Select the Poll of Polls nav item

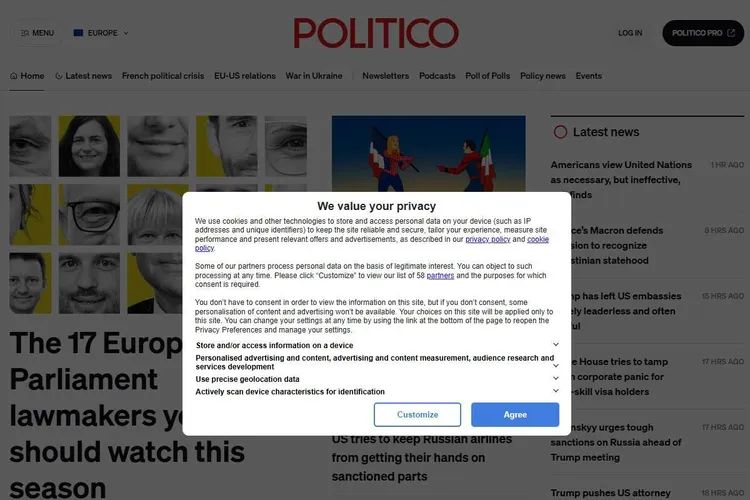click(x=487, y=76)
